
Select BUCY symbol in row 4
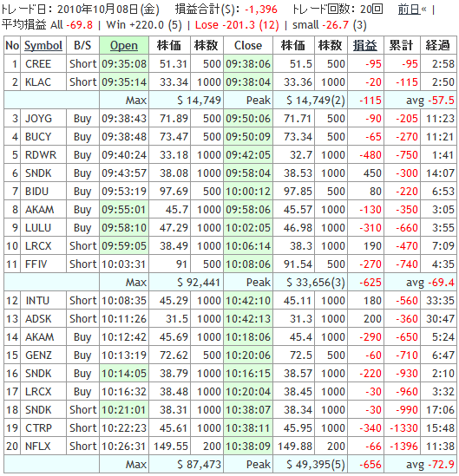click(x=38, y=137)
